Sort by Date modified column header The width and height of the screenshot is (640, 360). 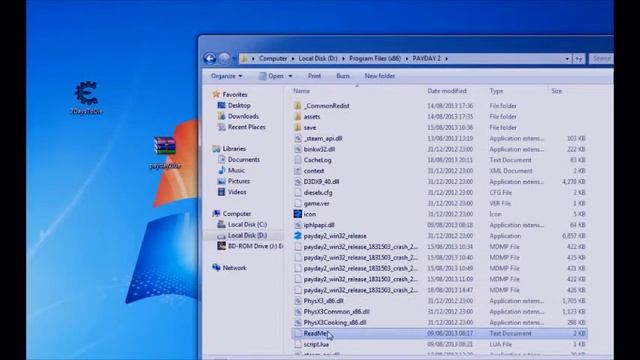447,91
